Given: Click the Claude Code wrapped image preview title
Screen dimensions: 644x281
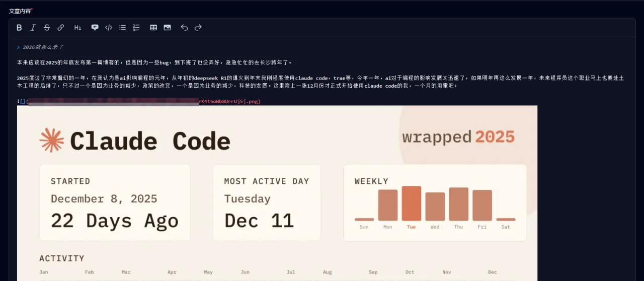Looking at the screenshot, I should point(150,141).
